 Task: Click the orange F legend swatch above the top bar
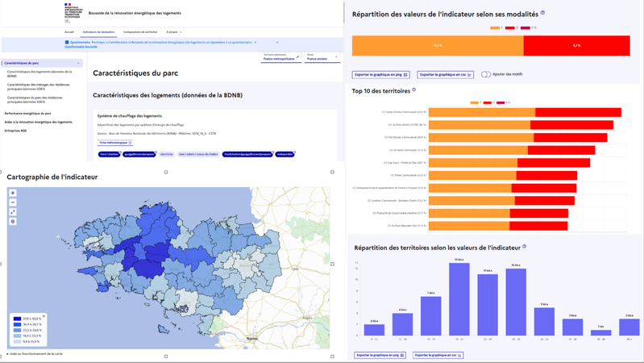pyautogui.click(x=495, y=28)
